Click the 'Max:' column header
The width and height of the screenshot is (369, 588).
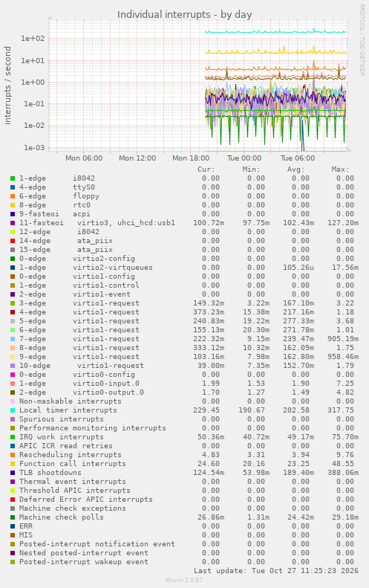point(340,169)
